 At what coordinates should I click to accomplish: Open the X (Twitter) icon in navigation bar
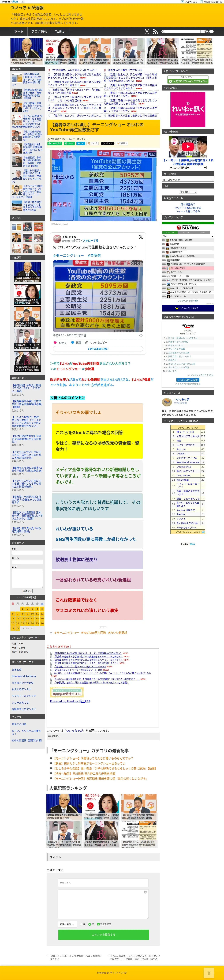click(147, 32)
